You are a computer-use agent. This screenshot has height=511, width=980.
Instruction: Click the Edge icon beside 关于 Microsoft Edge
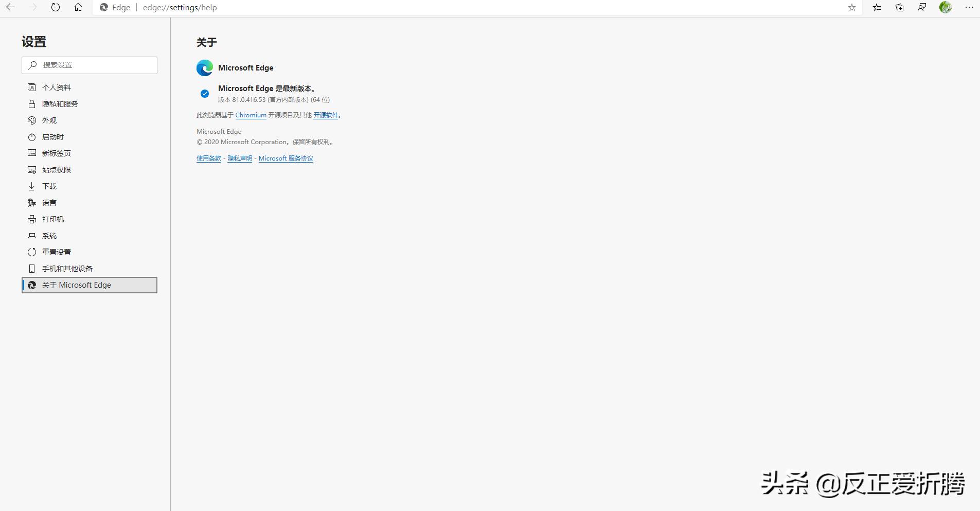(x=32, y=285)
